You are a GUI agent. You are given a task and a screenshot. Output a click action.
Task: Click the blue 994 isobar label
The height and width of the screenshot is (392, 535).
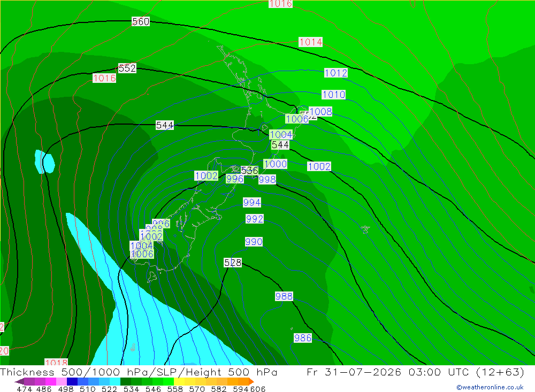pos(252,203)
